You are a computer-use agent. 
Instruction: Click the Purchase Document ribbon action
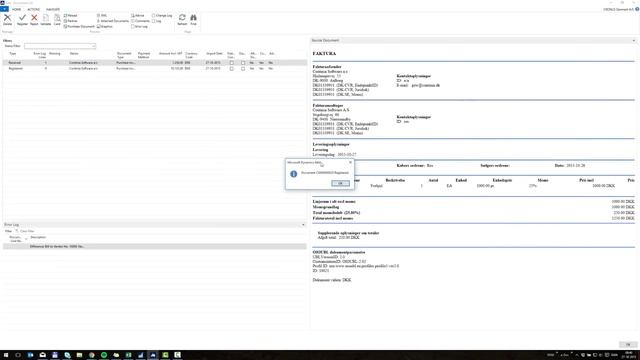click(79, 27)
